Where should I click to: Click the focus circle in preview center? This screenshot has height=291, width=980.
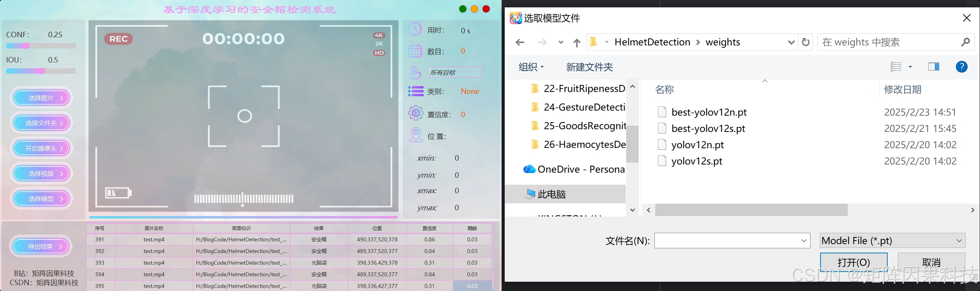[x=244, y=116]
